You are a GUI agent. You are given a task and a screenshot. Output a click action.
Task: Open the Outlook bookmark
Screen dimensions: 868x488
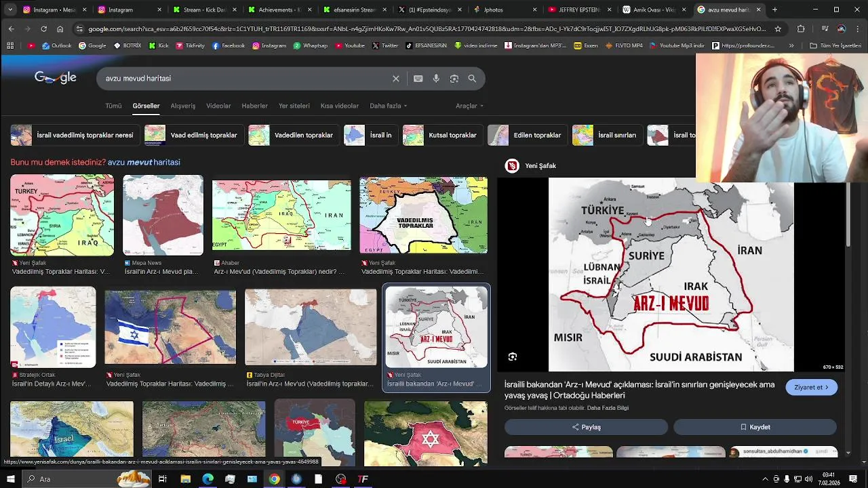(56, 45)
